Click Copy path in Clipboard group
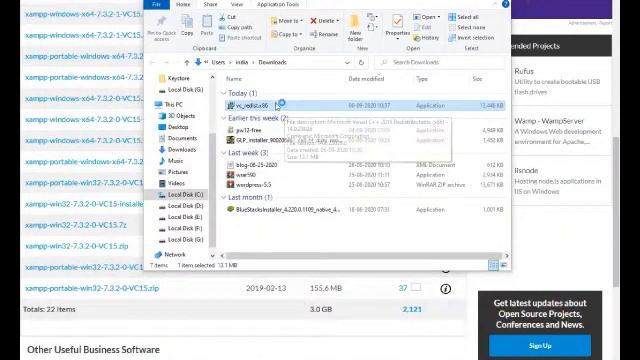Viewport: 640px width, 360px height. [x=236, y=27]
